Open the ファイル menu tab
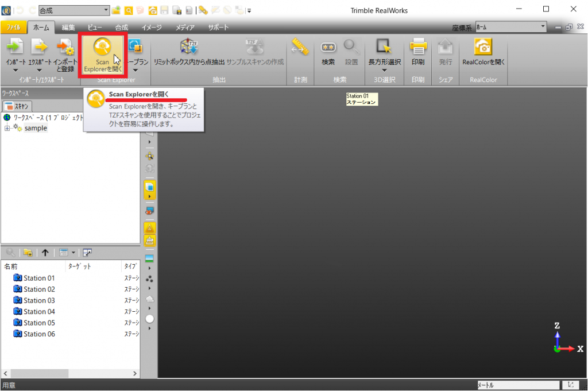 click(13, 27)
